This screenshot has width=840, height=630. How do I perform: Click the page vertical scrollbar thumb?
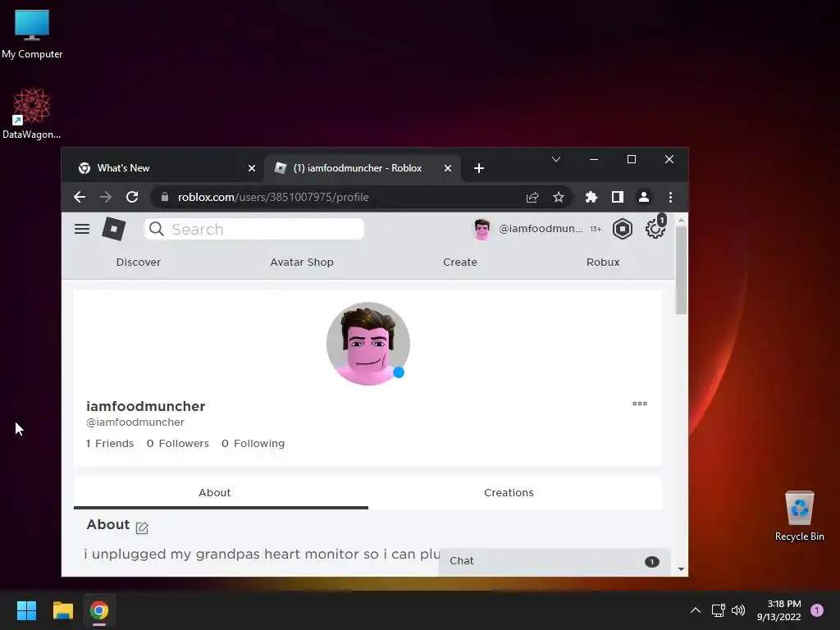pos(681,271)
